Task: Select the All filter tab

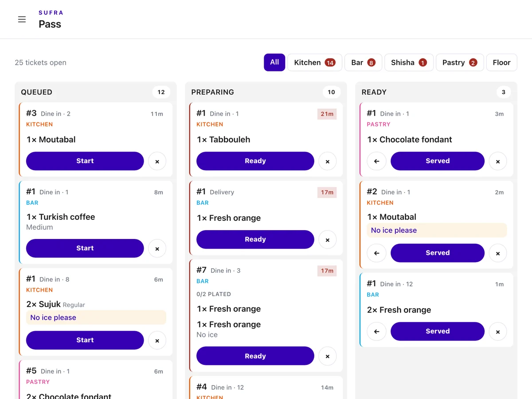Action: point(274,63)
